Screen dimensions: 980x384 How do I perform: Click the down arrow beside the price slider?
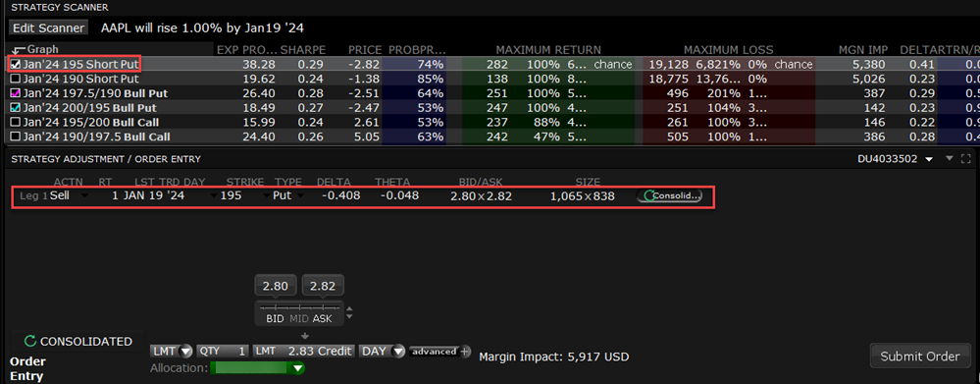click(x=349, y=317)
